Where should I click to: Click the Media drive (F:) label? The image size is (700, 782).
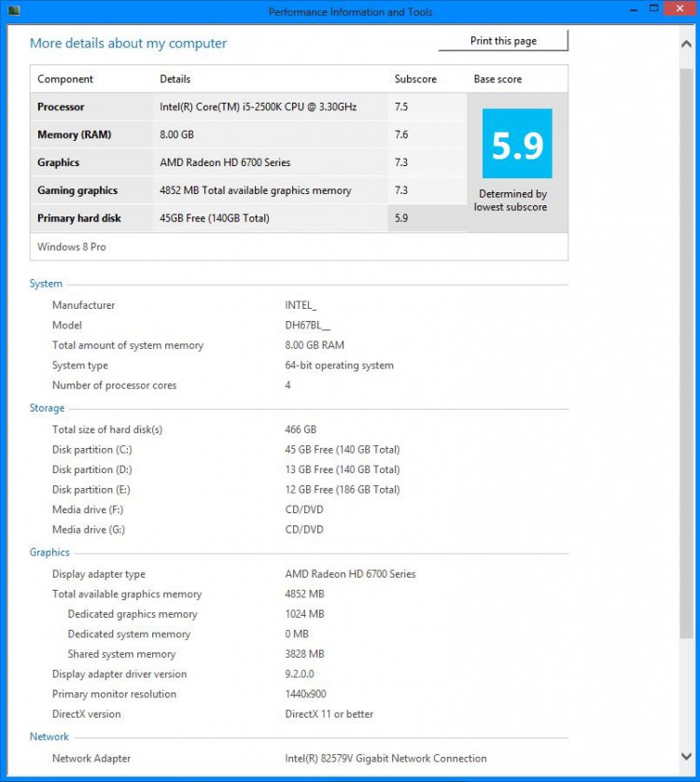[88, 510]
